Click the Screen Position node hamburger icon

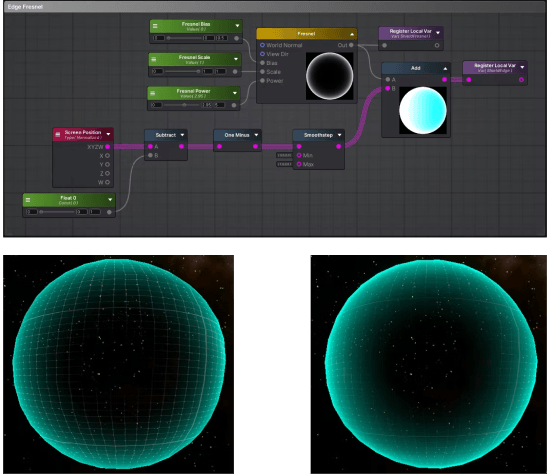58,134
